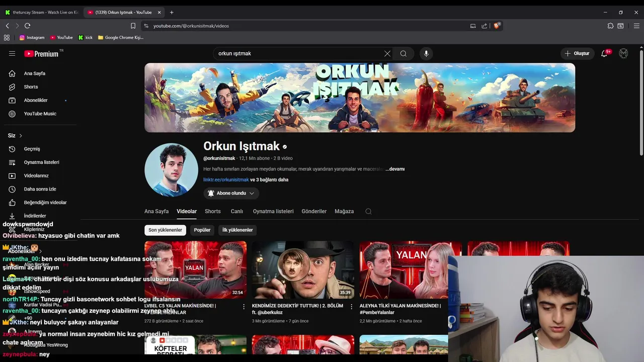Reload the page
This screenshot has width=644, height=362.
[x=27, y=26]
